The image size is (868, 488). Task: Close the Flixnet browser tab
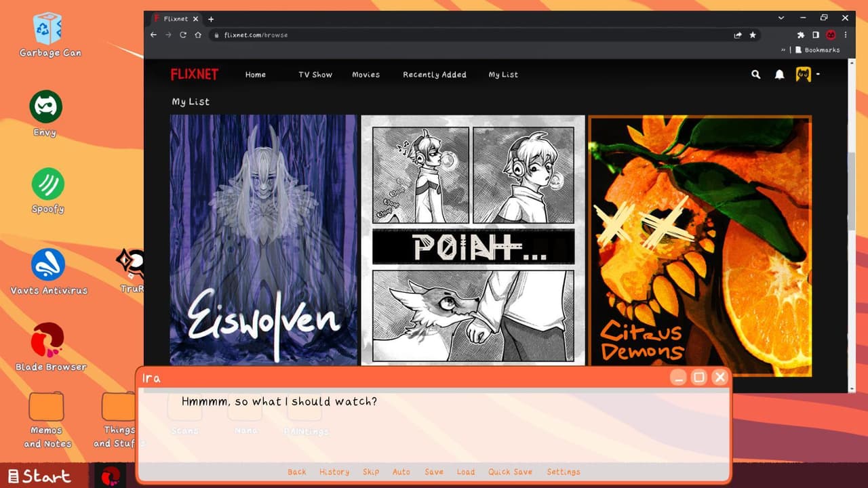196,19
